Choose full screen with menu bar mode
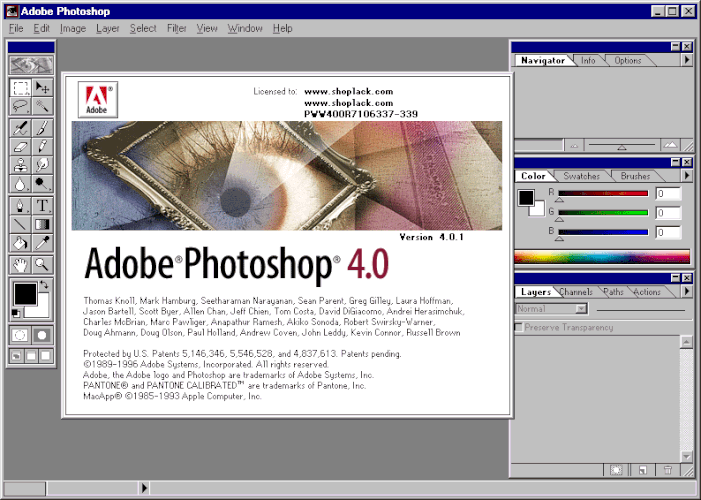701x500 pixels. click(x=31, y=356)
